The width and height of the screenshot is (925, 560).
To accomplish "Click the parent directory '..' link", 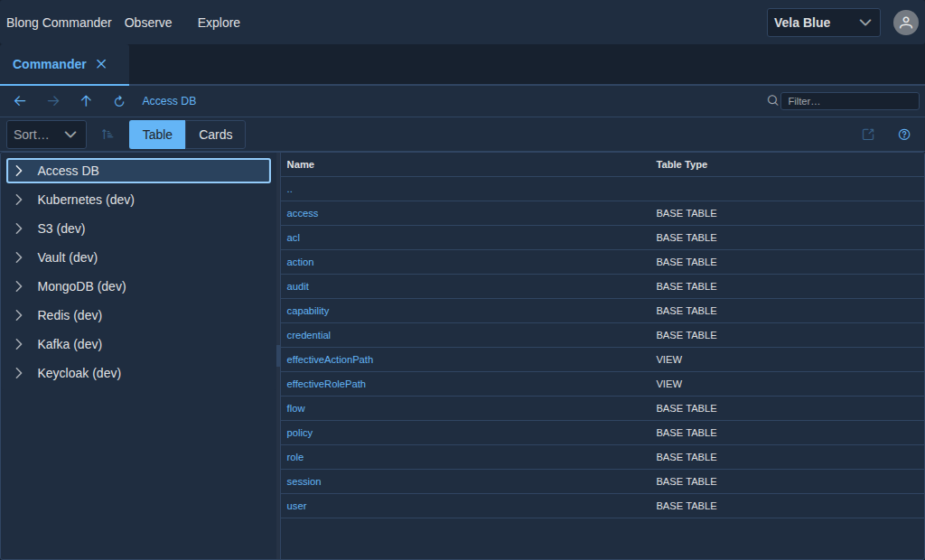I will 290,190.
